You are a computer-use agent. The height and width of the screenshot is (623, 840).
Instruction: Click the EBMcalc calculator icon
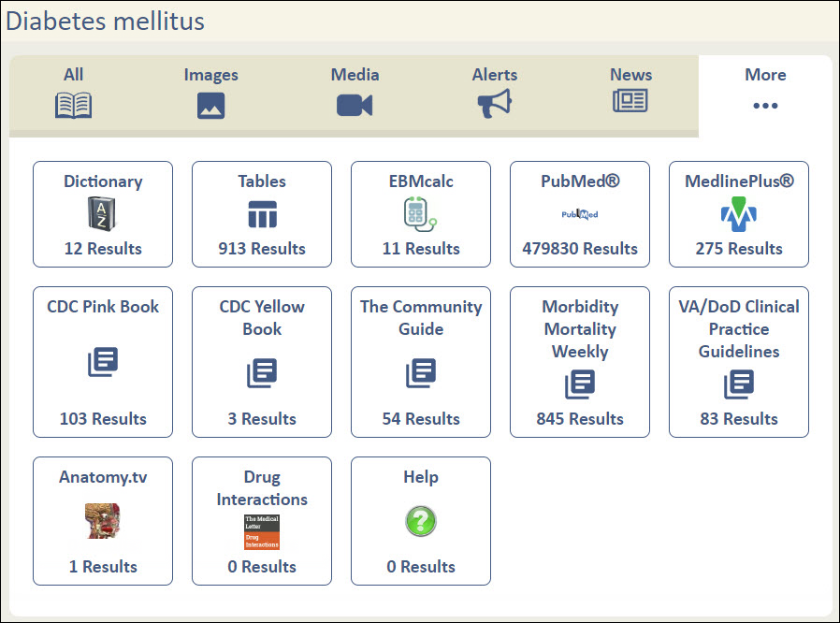tap(421, 215)
